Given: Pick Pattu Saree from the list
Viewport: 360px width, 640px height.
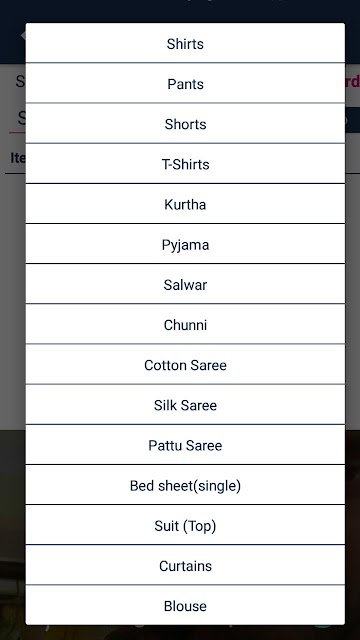Looking at the screenshot, I should pyautogui.click(x=185, y=444).
